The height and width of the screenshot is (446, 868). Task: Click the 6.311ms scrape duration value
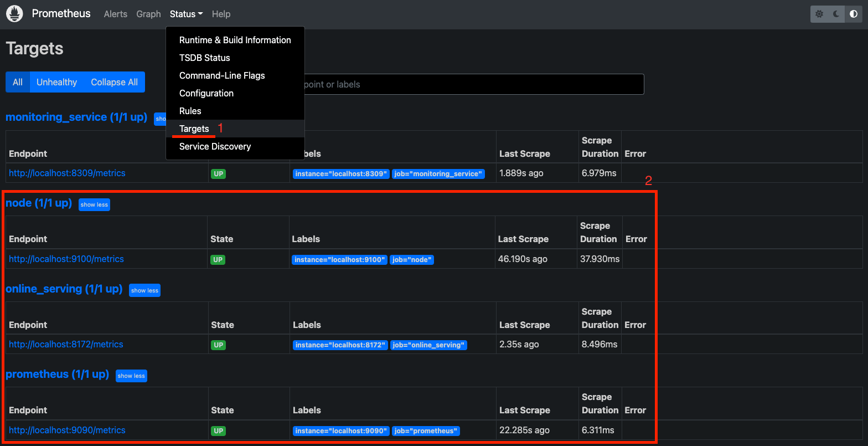tap(598, 430)
